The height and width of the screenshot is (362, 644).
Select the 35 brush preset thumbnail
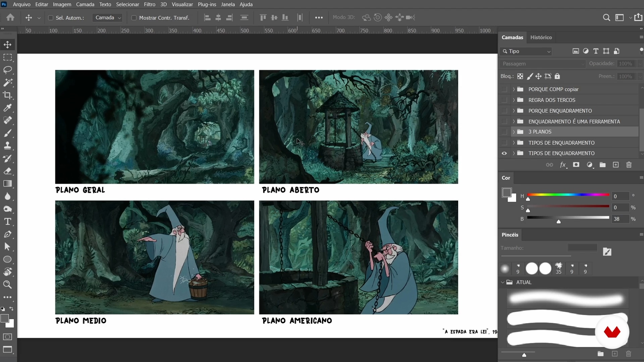point(558,268)
